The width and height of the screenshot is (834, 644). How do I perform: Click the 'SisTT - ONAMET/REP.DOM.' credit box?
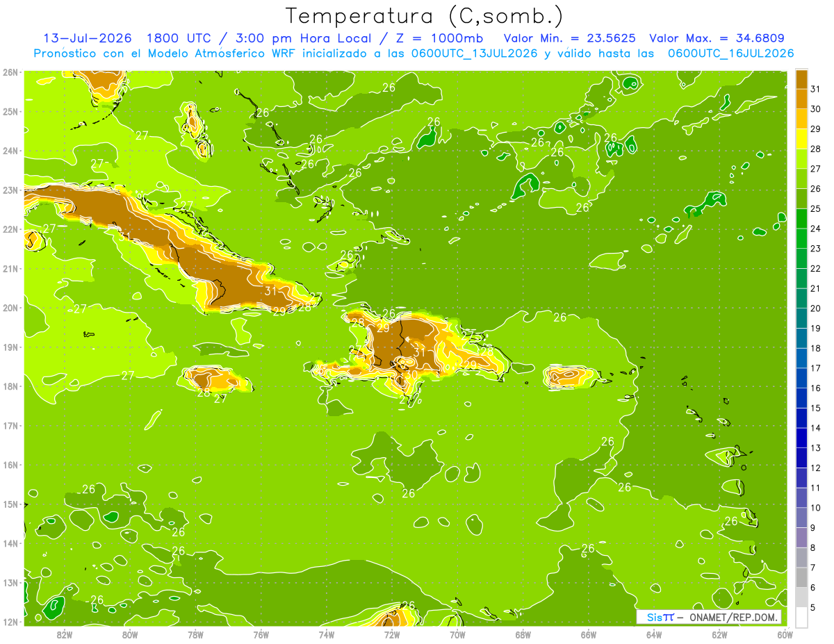(x=709, y=617)
